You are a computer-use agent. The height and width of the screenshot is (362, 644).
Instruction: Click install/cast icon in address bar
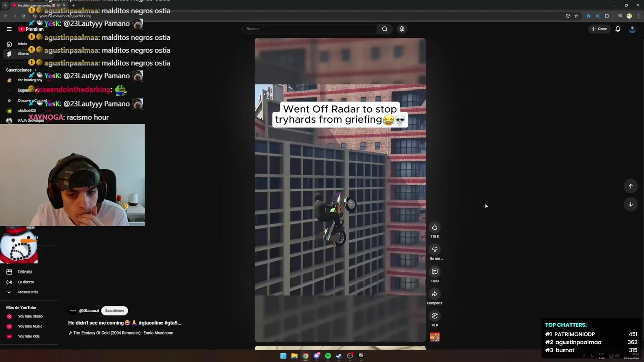tap(568, 16)
